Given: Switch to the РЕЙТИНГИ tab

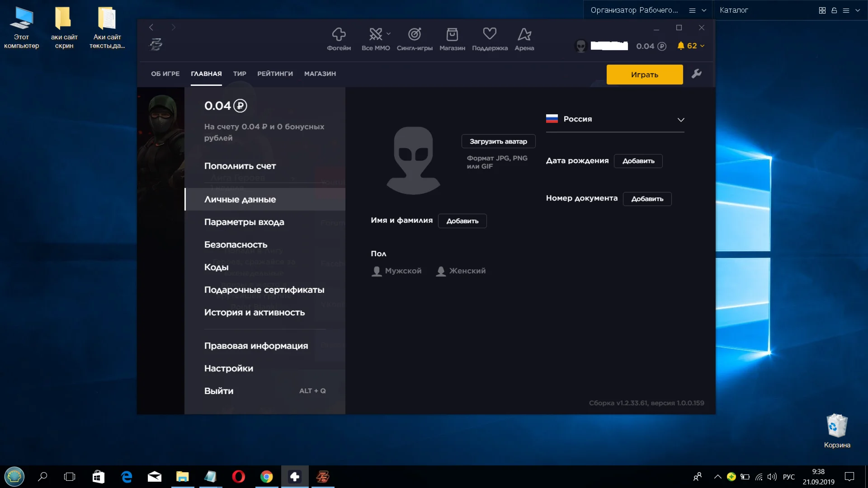Looking at the screenshot, I should (275, 74).
